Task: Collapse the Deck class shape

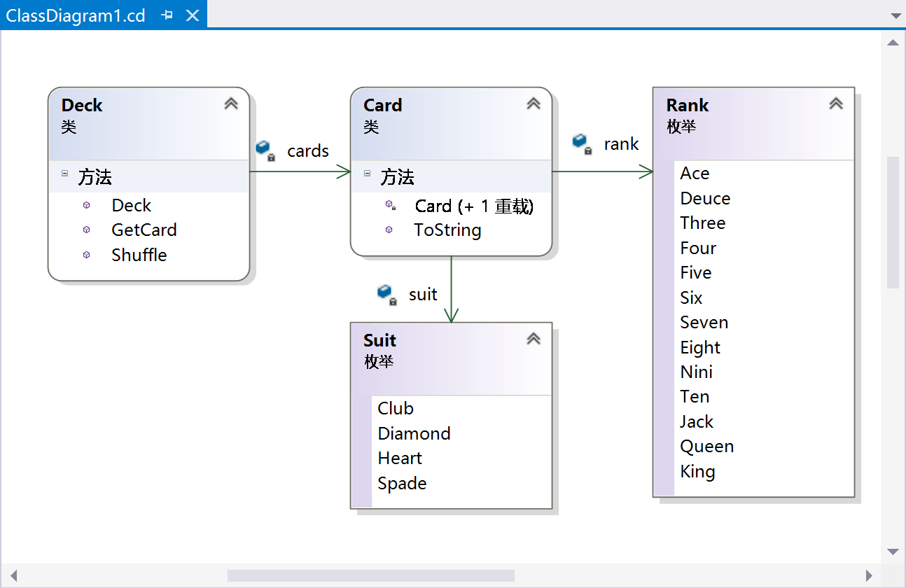Action: 231,104
